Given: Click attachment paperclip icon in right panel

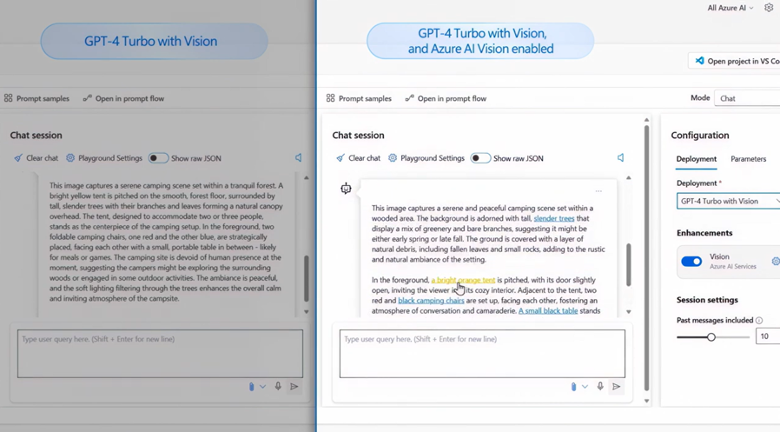Looking at the screenshot, I should (574, 387).
